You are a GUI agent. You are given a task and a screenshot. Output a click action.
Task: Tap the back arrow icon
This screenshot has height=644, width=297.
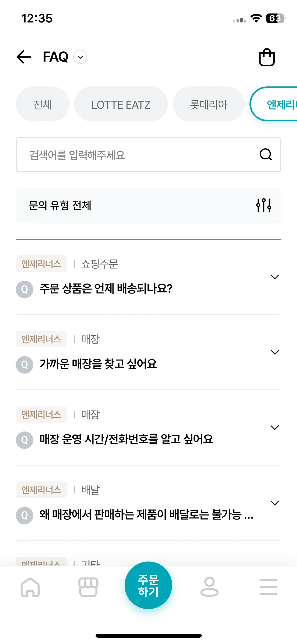(24, 57)
